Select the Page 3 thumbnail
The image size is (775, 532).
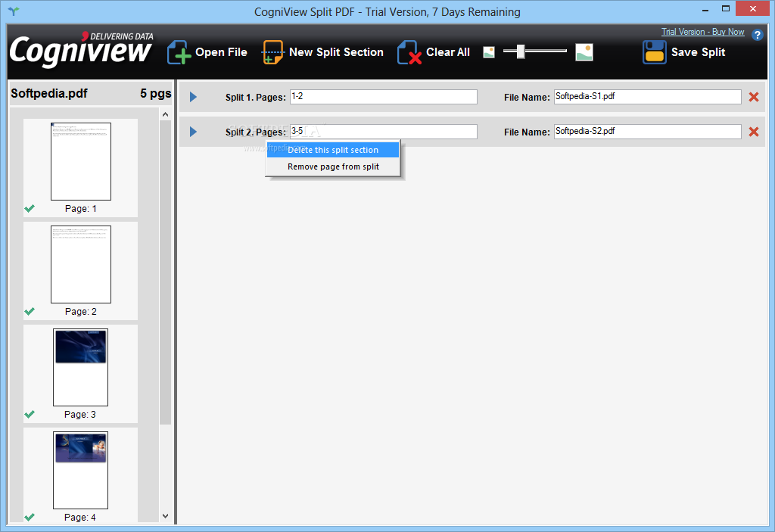[x=80, y=367]
